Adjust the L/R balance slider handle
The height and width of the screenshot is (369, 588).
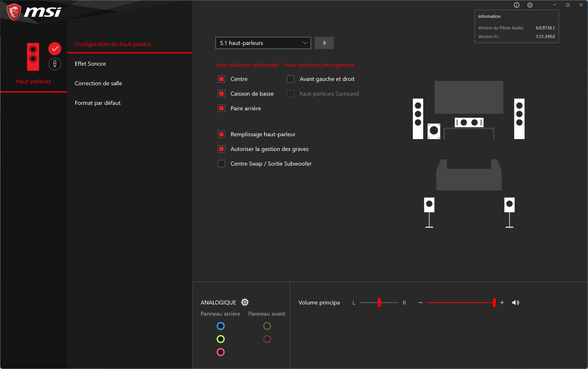[x=379, y=302]
